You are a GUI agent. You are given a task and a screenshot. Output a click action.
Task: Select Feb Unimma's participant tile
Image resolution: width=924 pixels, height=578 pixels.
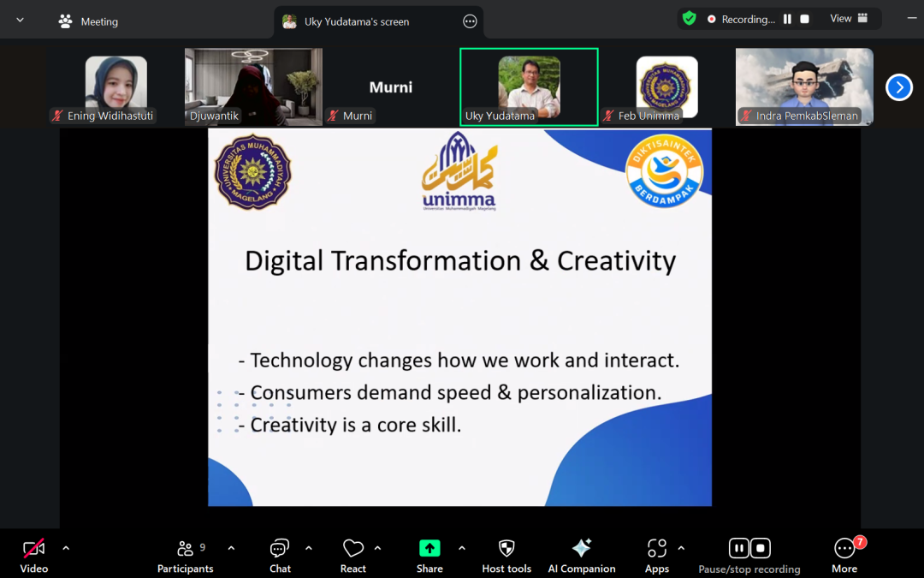coord(666,86)
